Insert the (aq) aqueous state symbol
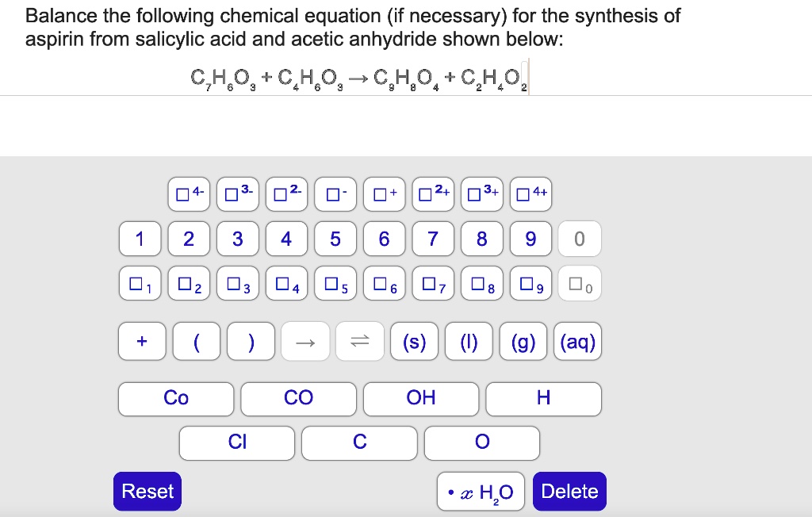The height and width of the screenshot is (517, 812). click(x=577, y=341)
